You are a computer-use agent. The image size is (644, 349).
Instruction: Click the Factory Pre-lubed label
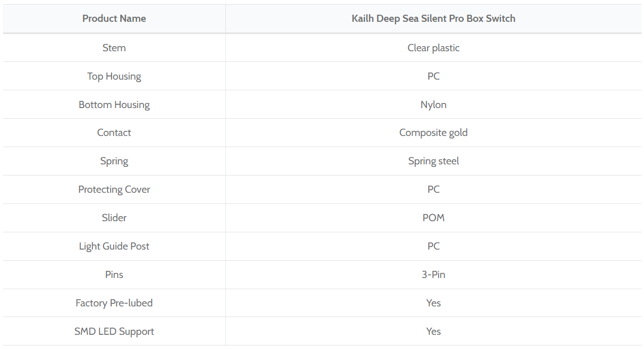point(114,303)
